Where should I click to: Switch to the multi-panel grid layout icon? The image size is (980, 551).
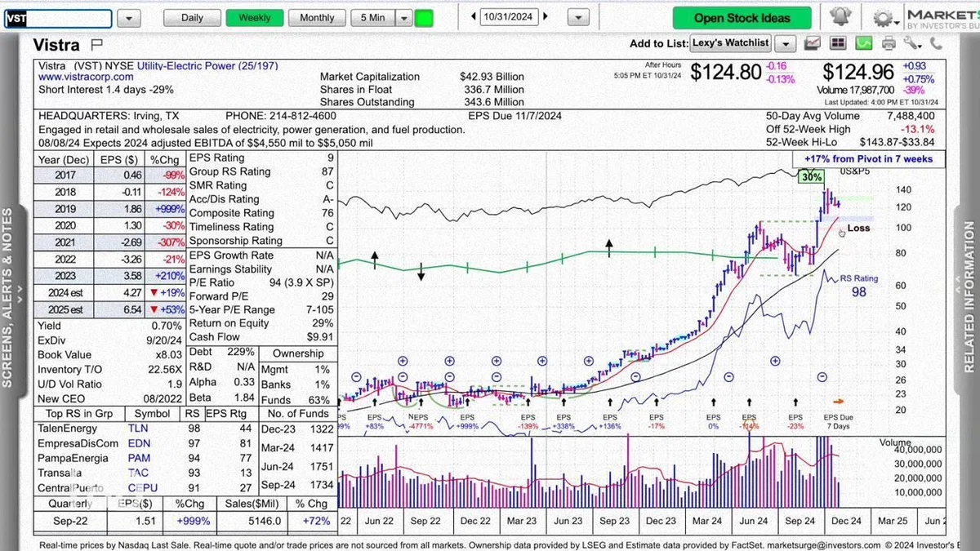[838, 43]
